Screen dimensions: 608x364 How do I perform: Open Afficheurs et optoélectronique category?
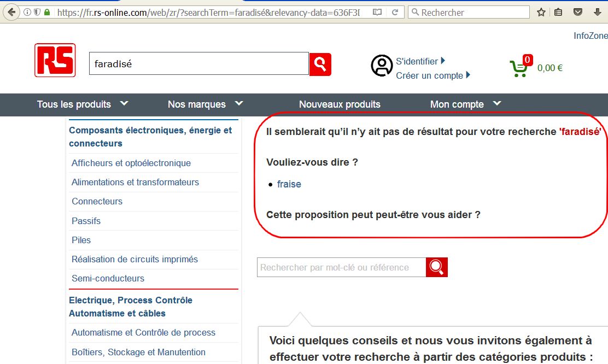click(131, 163)
